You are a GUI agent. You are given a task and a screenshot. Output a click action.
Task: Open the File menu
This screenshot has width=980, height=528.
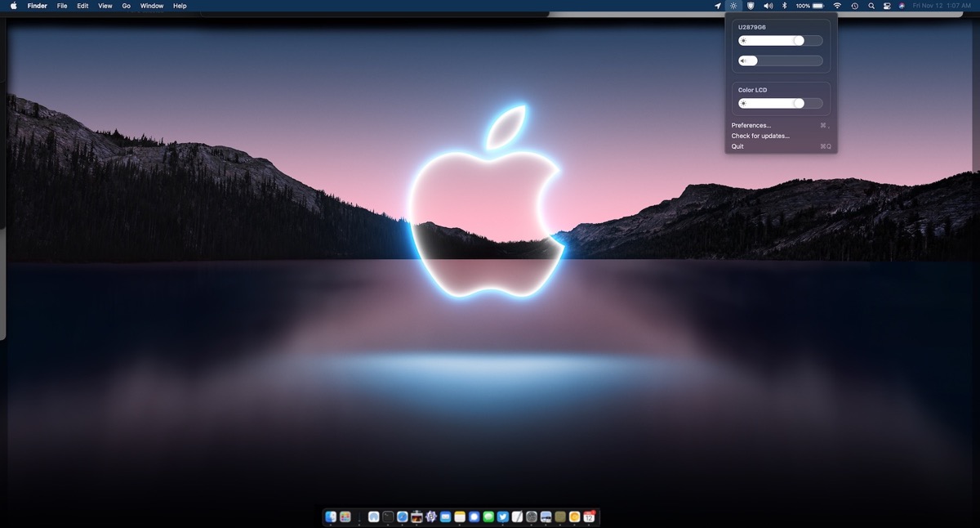pos(62,6)
